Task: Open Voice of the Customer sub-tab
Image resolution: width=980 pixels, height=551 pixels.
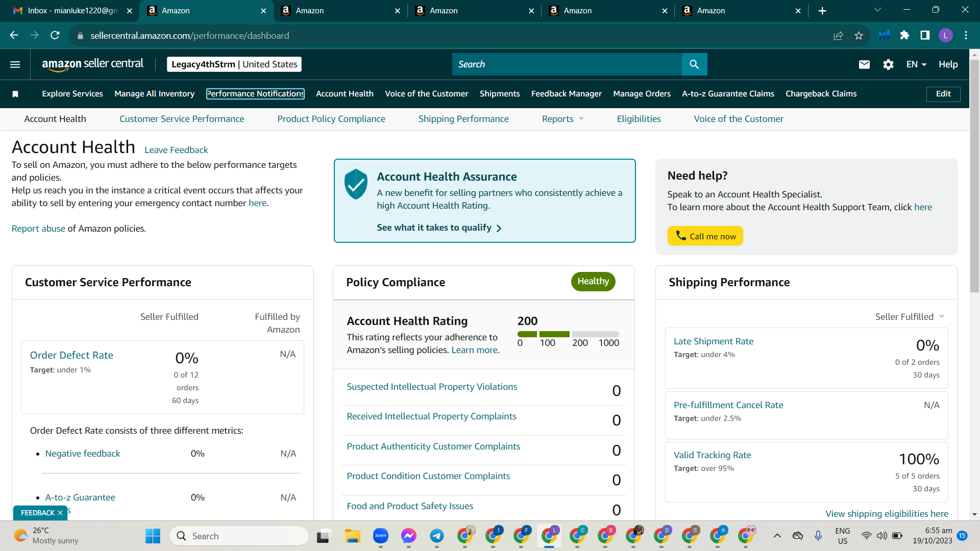Action: coord(739,119)
